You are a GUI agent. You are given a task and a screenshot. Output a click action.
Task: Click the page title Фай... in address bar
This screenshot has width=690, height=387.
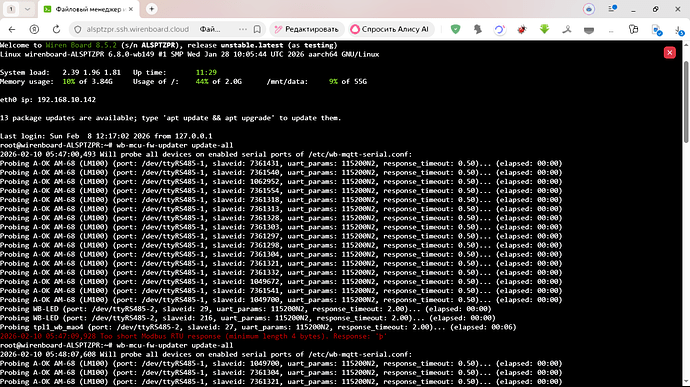(210, 29)
